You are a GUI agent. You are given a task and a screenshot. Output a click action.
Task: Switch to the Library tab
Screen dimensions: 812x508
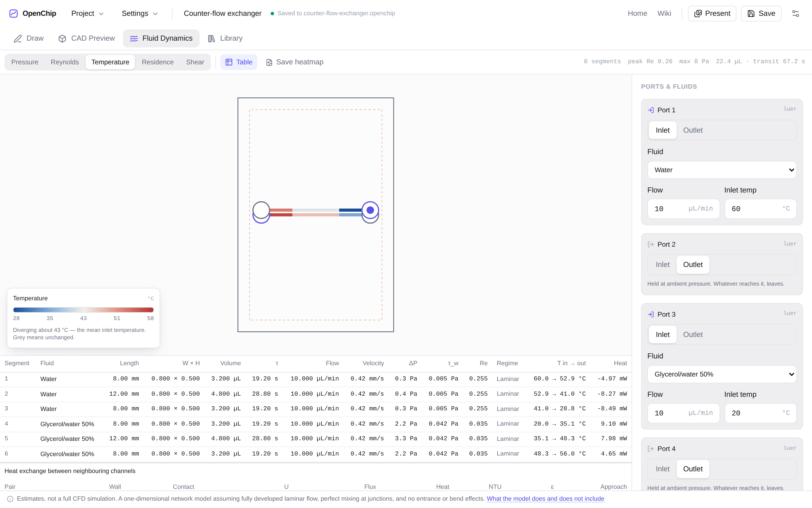click(x=225, y=38)
